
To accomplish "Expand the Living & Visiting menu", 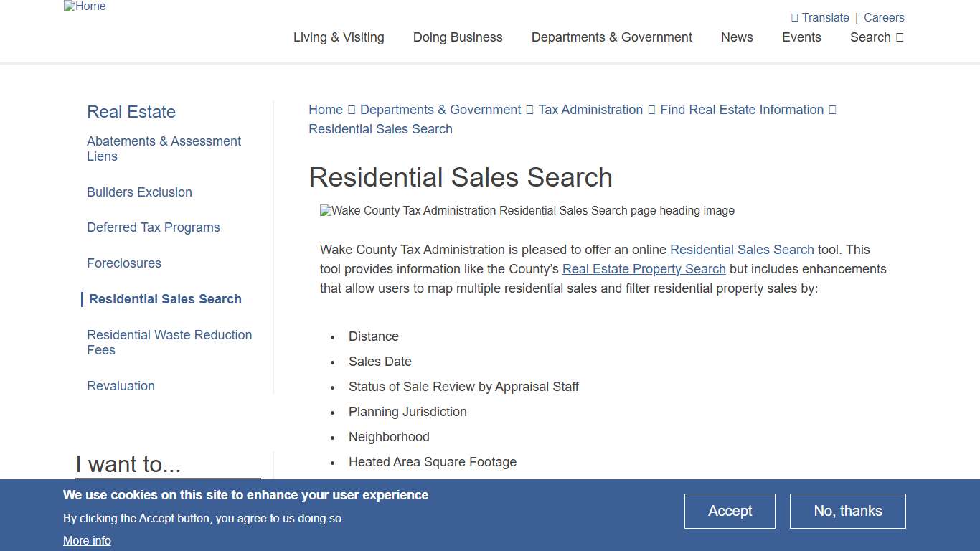I will pyautogui.click(x=339, y=37).
